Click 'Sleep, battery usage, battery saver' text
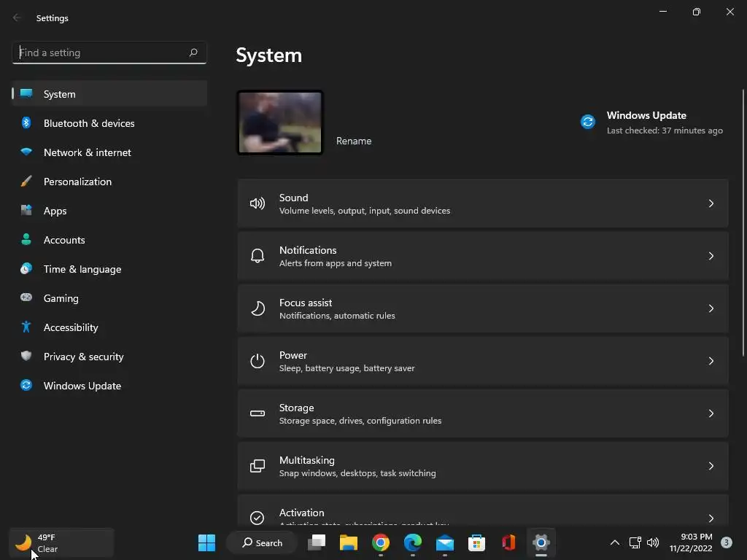747x560 pixels. pos(347,368)
